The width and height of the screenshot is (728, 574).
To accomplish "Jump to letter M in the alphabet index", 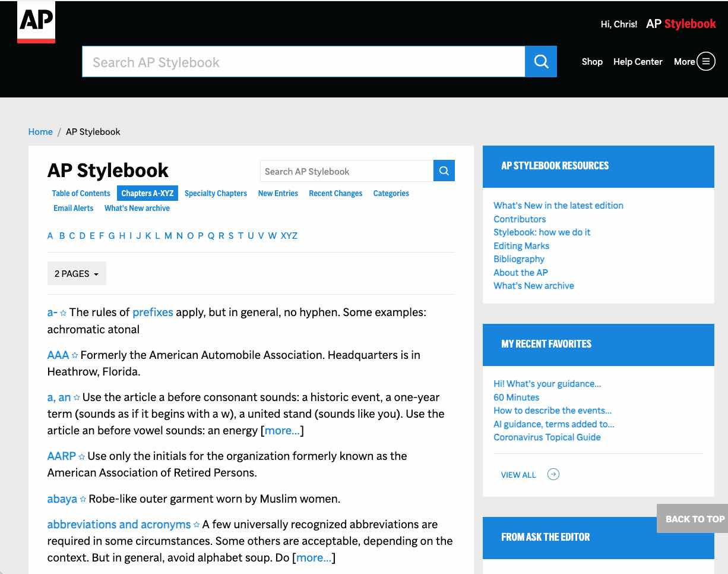I will click(x=168, y=236).
